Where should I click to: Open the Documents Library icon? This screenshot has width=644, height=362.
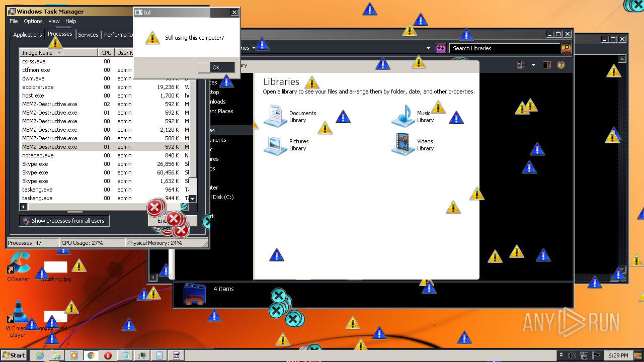[x=275, y=116]
